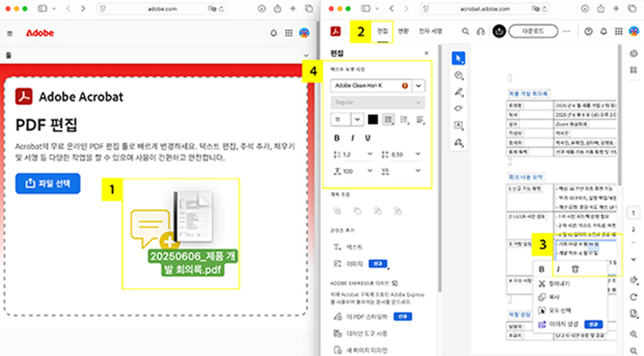The height and width of the screenshot is (356, 644).
Task: Choose 이미지 생성 from context menu
Action: pyautogui.click(x=571, y=324)
